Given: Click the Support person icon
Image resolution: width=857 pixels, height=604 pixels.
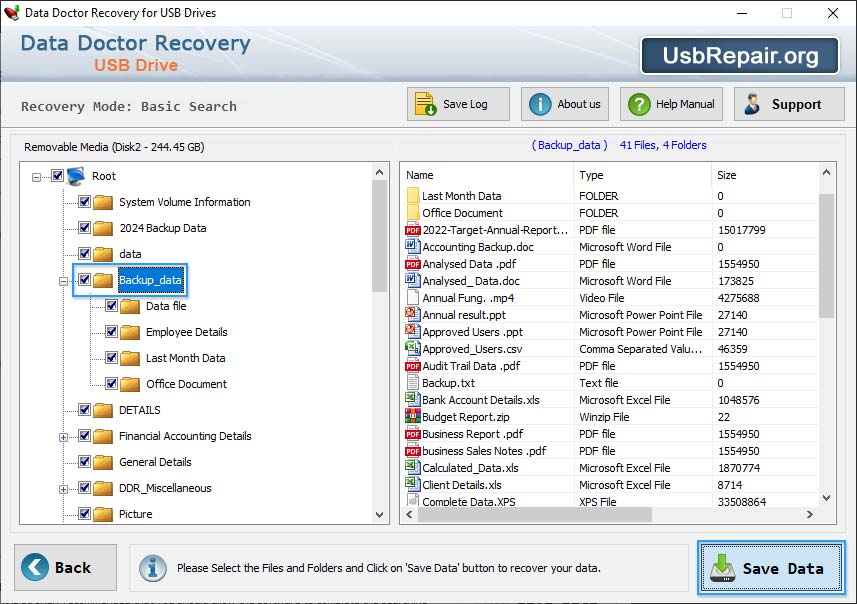Looking at the screenshot, I should [752, 104].
